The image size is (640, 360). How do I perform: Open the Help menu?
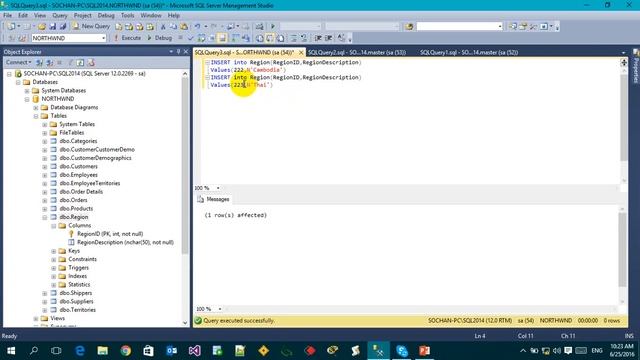[x=173, y=15]
